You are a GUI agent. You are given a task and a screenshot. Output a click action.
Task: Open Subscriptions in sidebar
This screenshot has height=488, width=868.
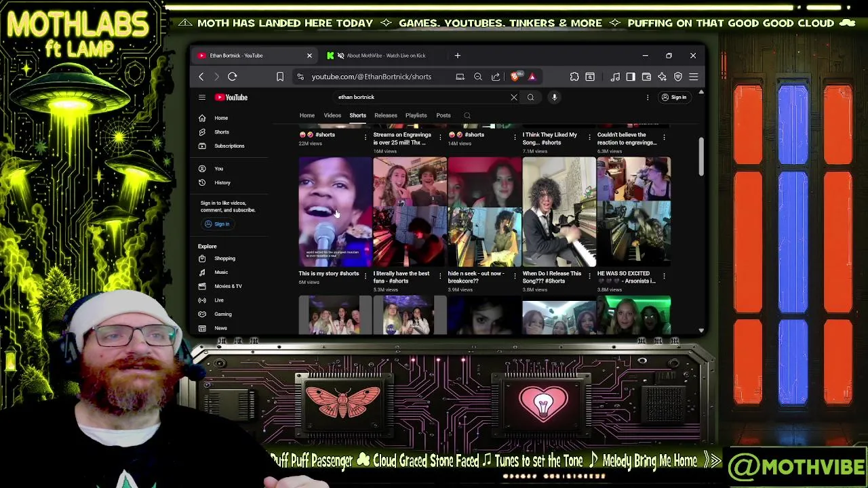point(229,146)
